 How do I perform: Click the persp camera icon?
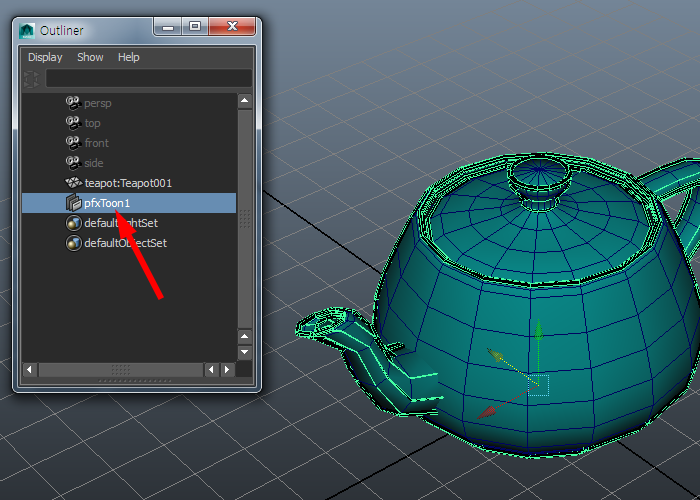[x=73, y=103]
